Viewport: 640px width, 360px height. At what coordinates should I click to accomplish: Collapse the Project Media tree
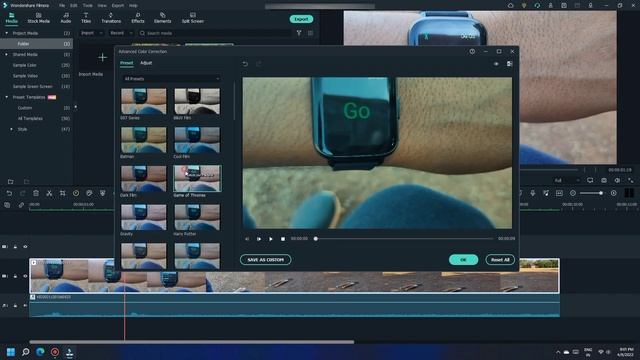click(6, 33)
